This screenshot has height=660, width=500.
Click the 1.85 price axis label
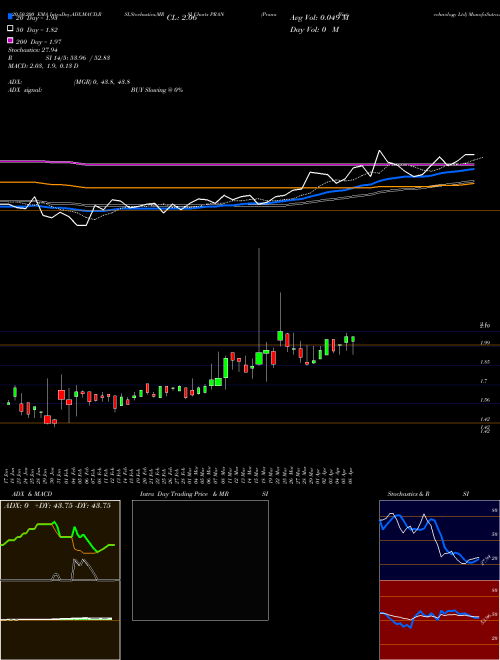(485, 362)
